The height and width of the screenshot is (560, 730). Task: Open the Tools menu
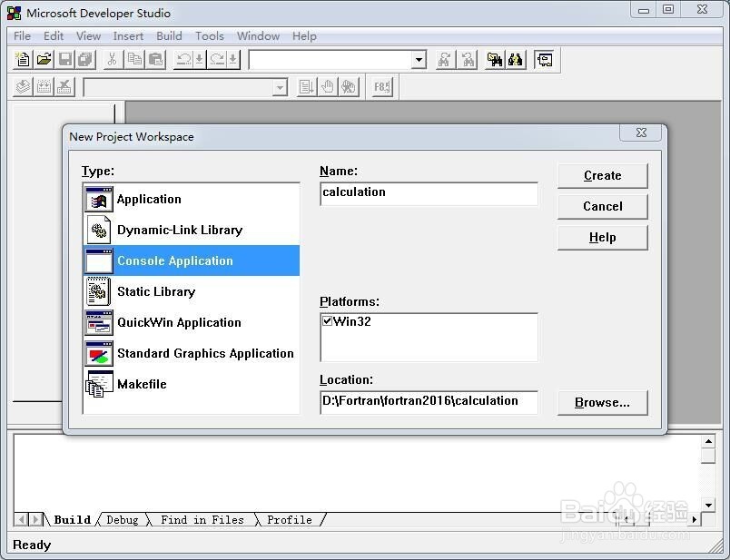tap(210, 35)
